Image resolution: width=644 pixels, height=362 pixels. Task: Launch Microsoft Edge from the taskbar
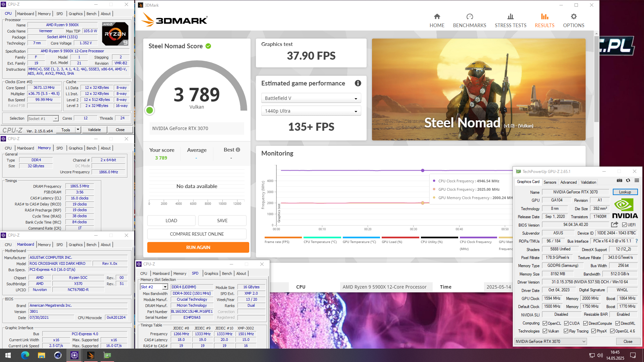pyautogui.click(x=25, y=355)
